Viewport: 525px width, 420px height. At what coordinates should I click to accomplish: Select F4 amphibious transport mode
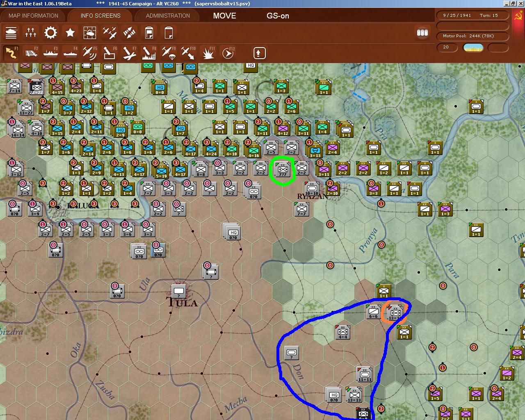70,53
